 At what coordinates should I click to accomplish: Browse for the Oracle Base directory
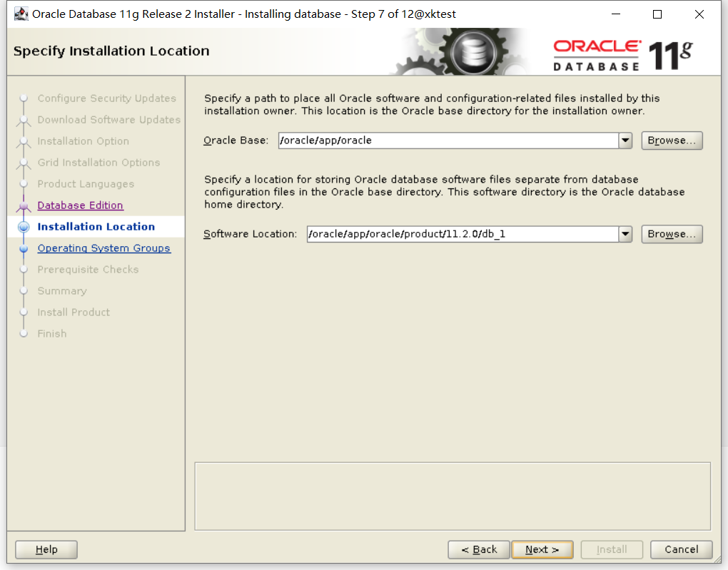click(x=672, y=140)
